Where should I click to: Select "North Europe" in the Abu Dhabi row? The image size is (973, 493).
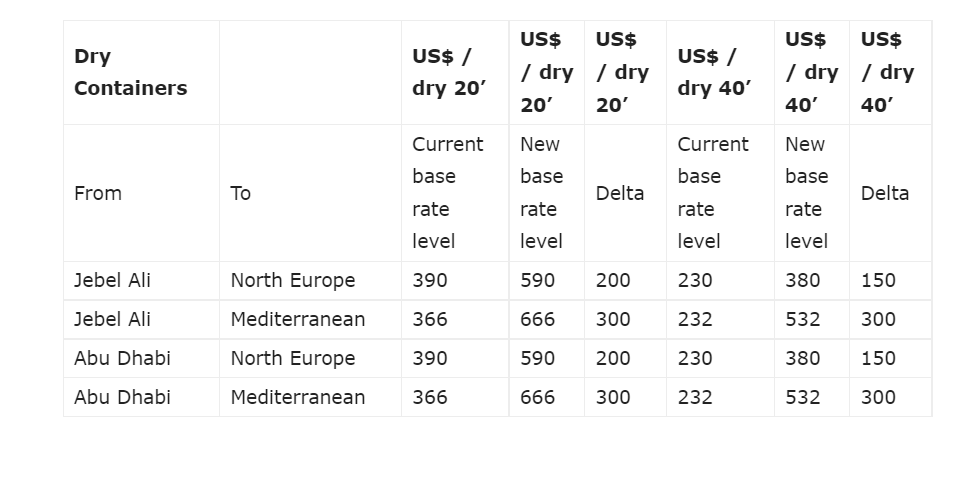point(293,358)
